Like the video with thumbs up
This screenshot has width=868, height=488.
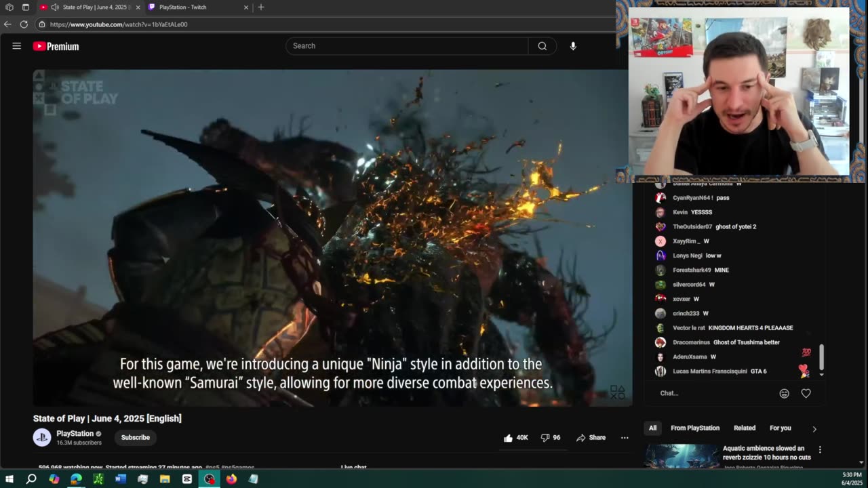[x=515, y=438]
